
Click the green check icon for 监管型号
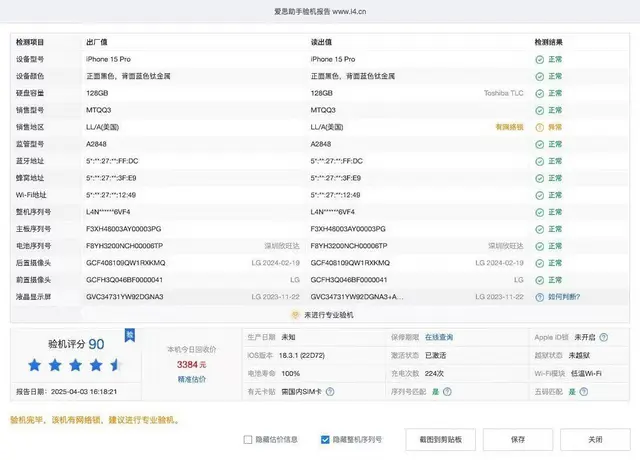click(x=540, y=144)
